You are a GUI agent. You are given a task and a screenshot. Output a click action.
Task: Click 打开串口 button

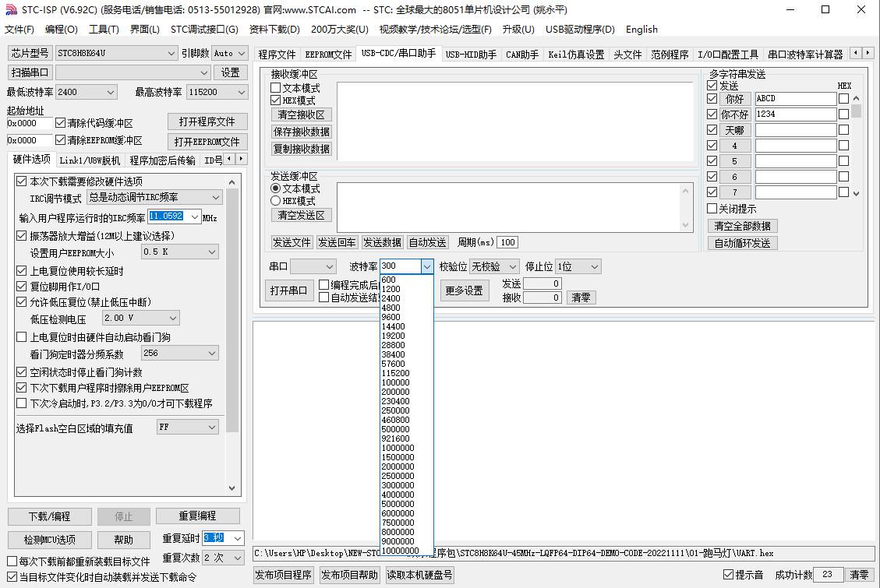click(288, 290)
